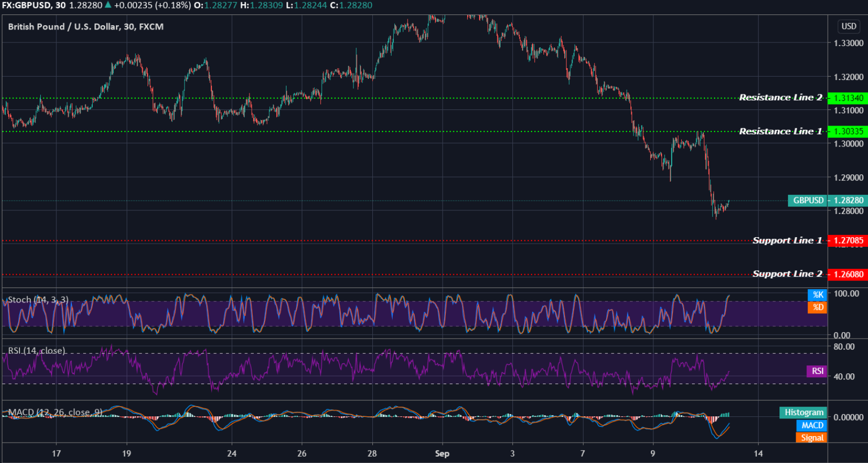
Task: Click the 1.33000 price axis value
Action: (x=849, y=43)
